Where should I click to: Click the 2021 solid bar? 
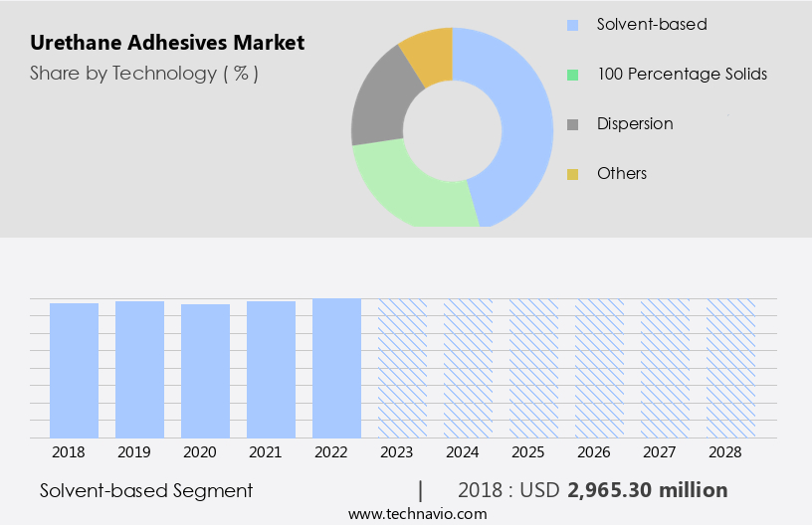[272, 369]
